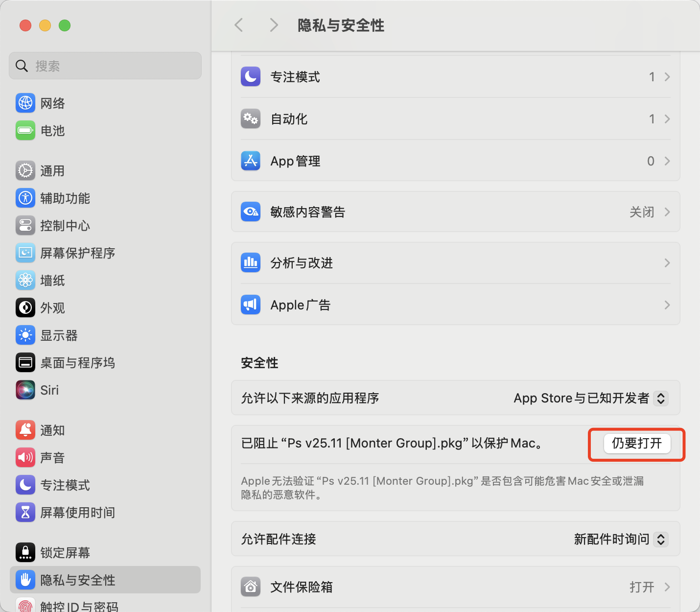700x612 pixels.
Task: Click the Control Center icon
Action: (25, 226)
